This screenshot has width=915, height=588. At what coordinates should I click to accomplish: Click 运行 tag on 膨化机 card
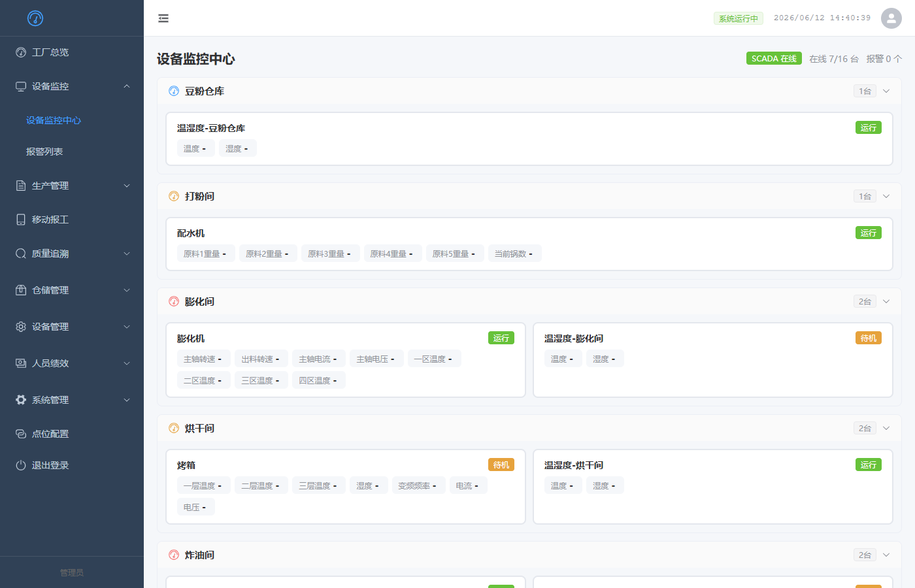[501, 338]
